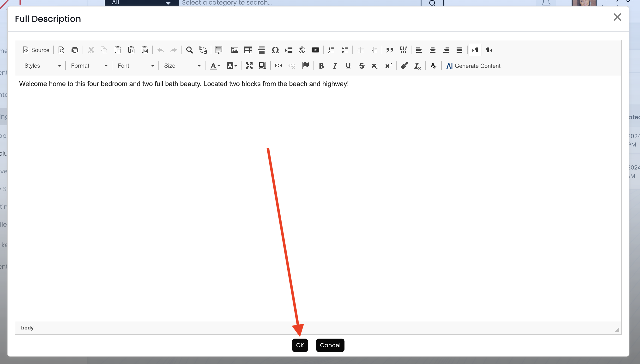Insert a table in the editor

pyautogui.click(x=248, y=50)
